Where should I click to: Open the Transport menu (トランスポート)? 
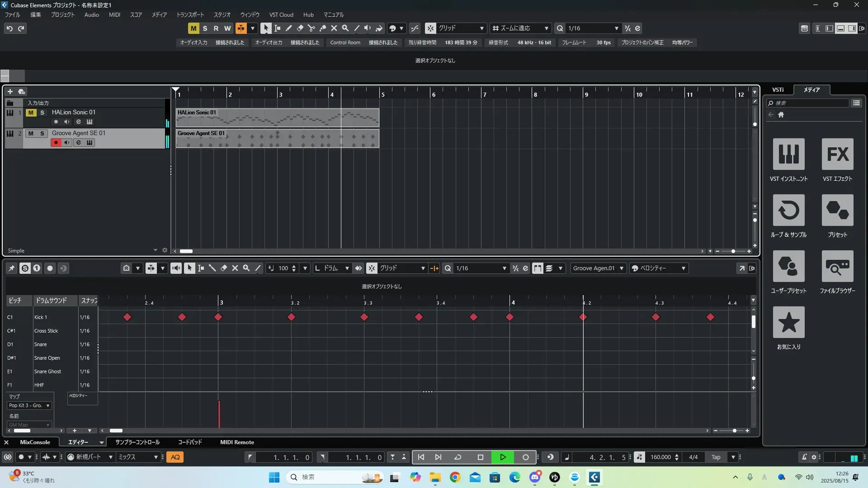[190, 15]
